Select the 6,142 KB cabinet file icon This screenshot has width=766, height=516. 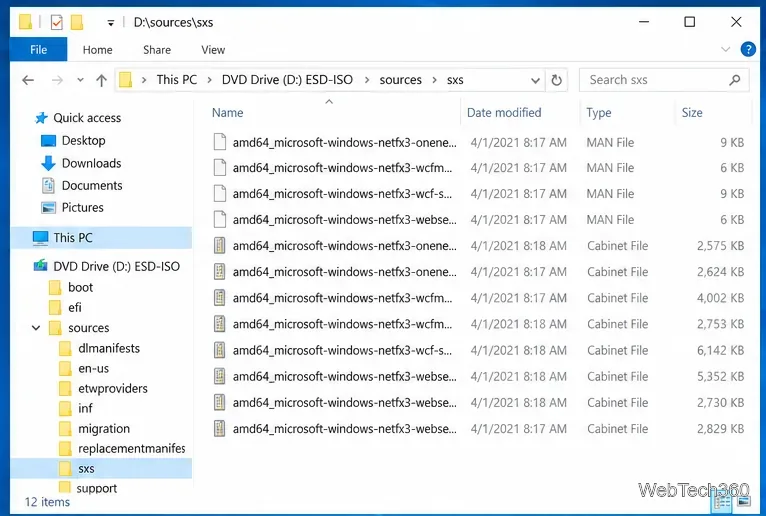coord(219,350)
